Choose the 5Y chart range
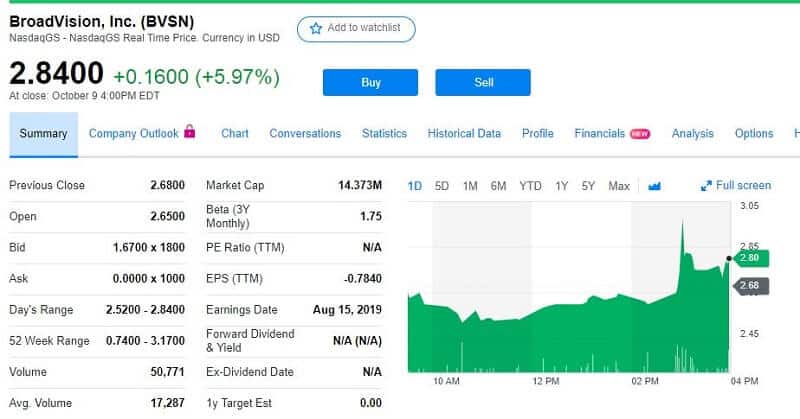 [588, 186]
